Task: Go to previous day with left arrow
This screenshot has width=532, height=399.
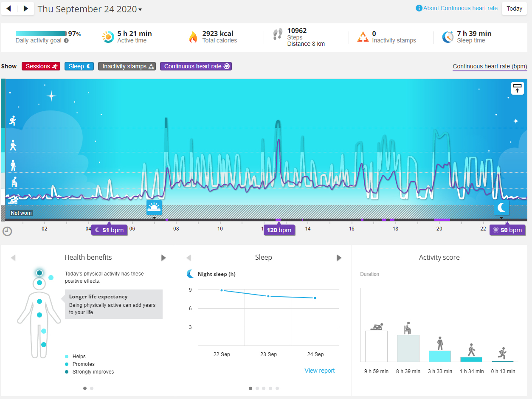Action: (x=9, y=8)
